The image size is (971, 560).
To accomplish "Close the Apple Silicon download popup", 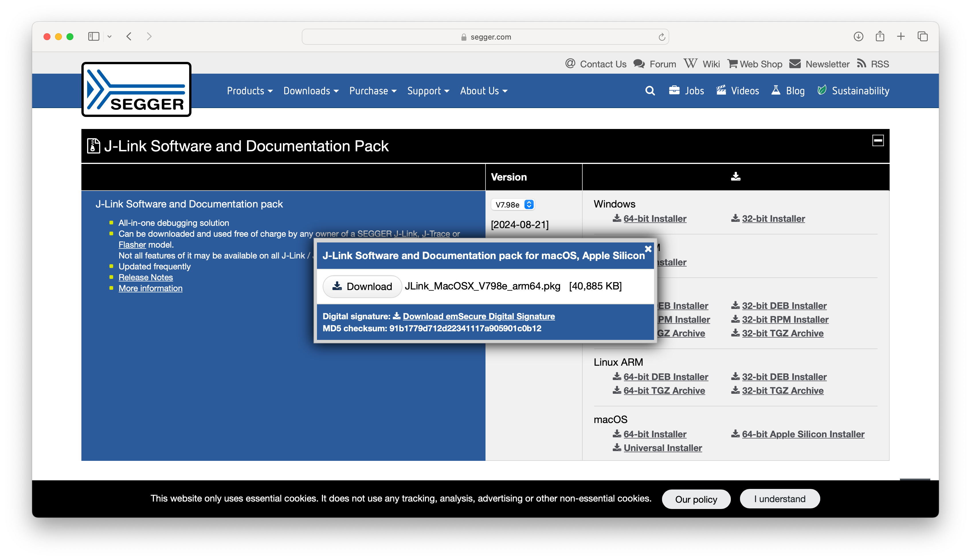I will (648, 249).
